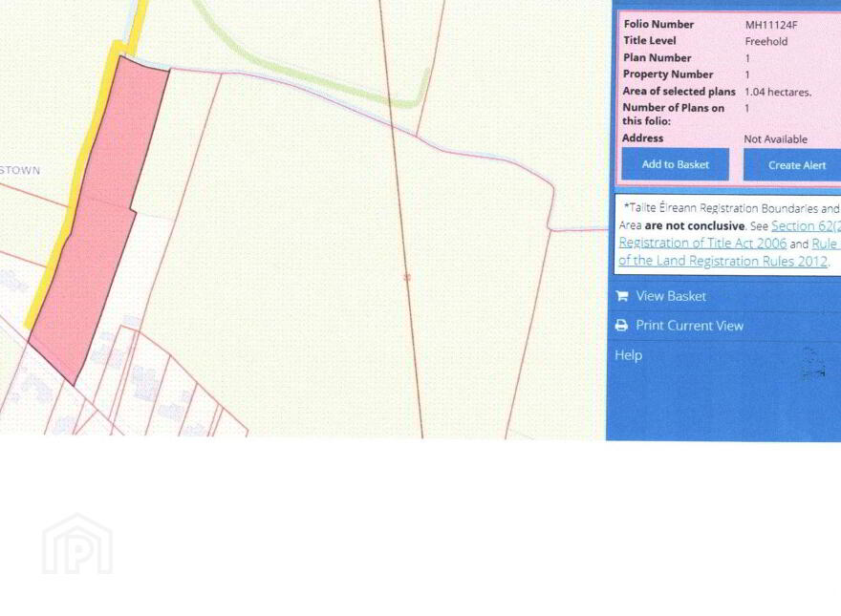Image resolution: width=841 pixels, height=616 pixels.
Task: Open Registration of Title Act 2006 link
Action: [x=702, y=243]
